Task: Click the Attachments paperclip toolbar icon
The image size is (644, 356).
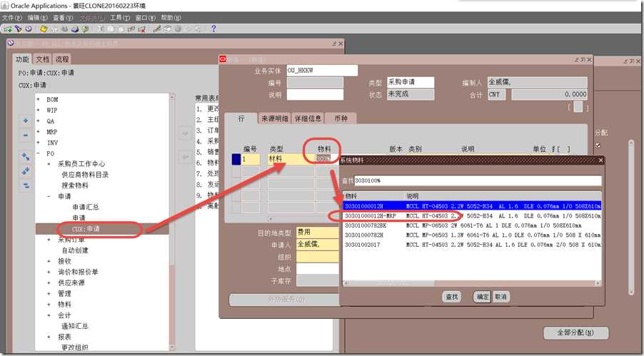Action: [188, 29]
